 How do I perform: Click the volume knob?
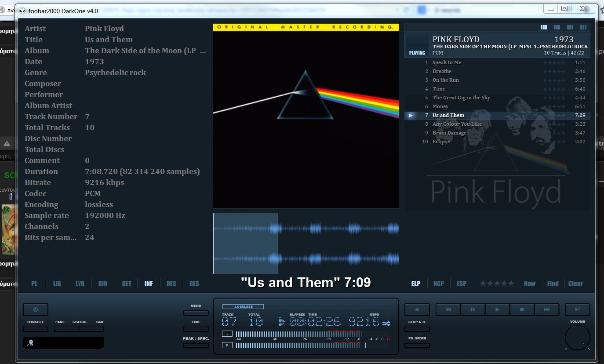577,338
